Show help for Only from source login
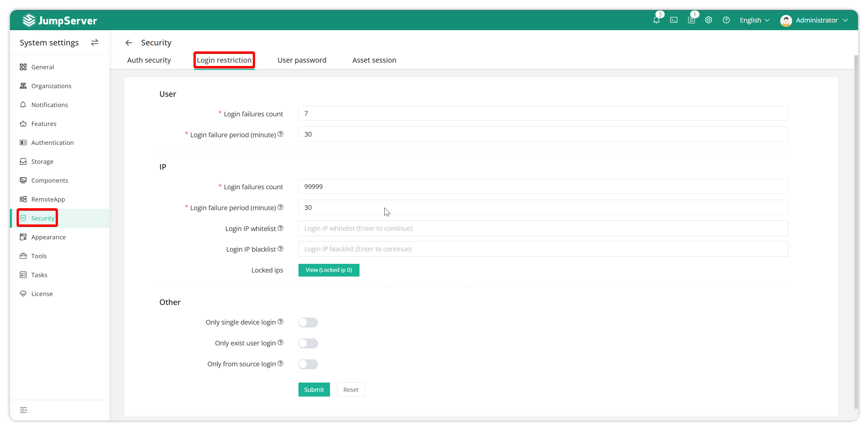Viewport: 868px width, 427px height. (280, 363)
